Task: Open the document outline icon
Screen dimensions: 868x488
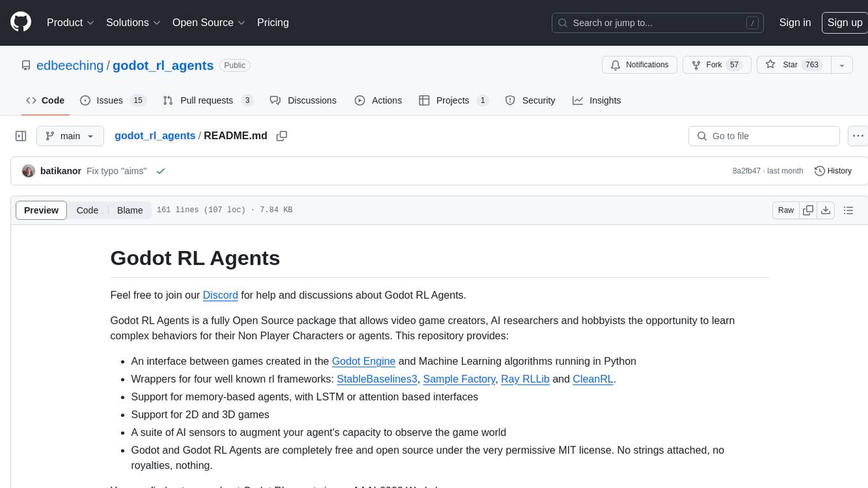Action: 848,210
